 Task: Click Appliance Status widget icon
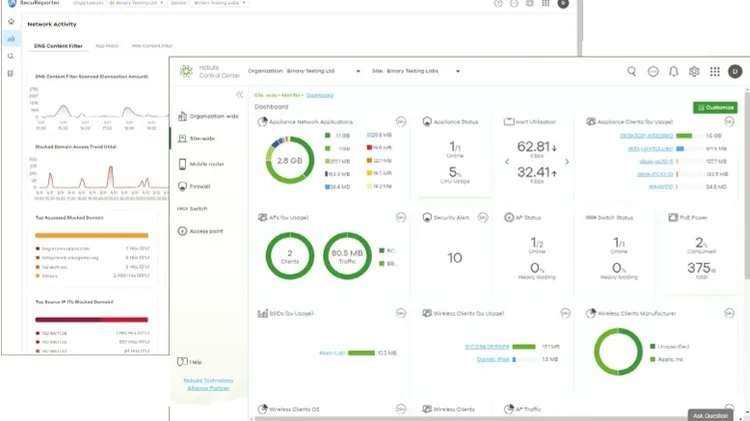click(427, 122)
